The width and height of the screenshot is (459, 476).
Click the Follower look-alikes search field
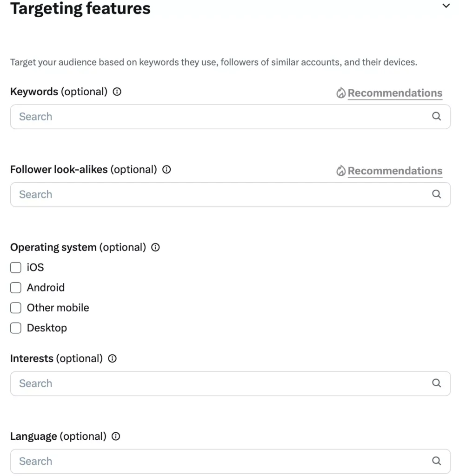coord(186,194)
